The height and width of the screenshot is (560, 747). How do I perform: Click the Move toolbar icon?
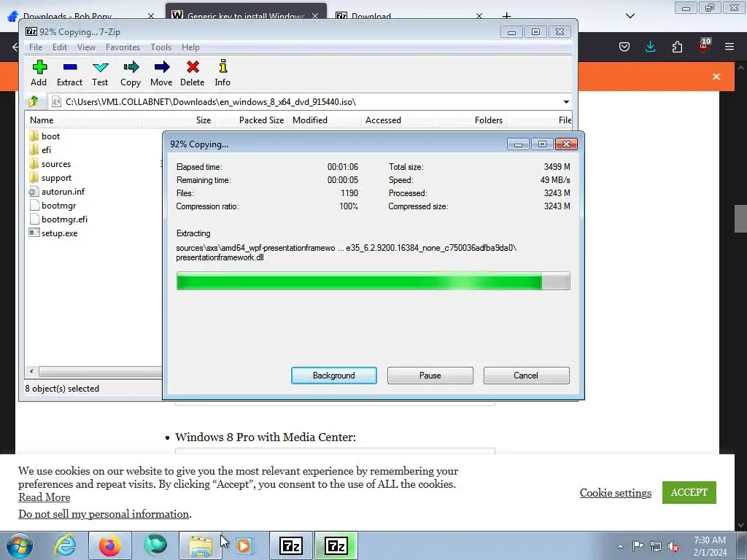pos(161,74)
